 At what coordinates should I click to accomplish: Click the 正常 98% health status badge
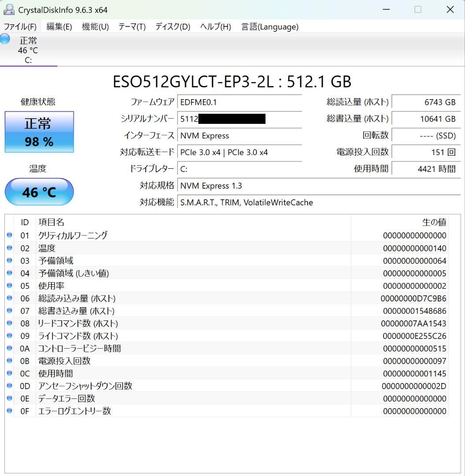39,132
